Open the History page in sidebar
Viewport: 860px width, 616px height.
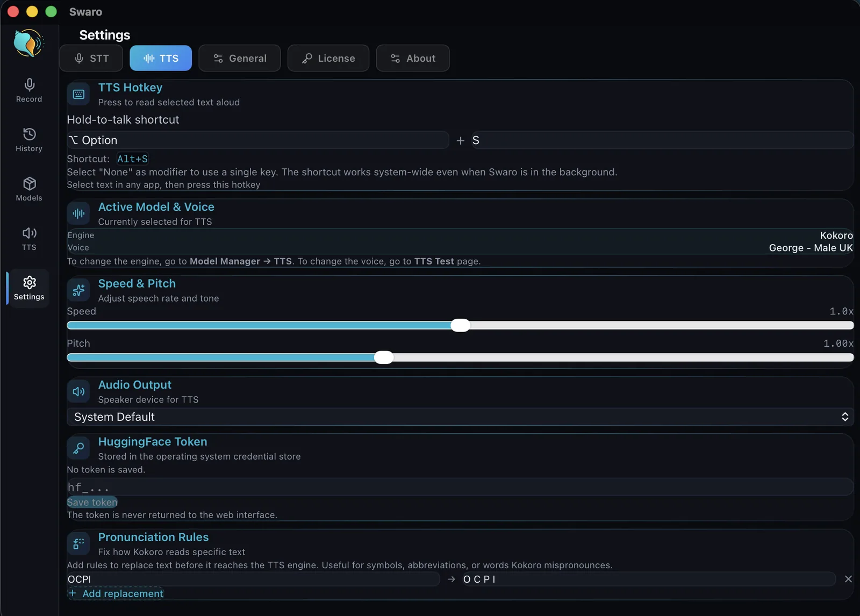point(29,140)
